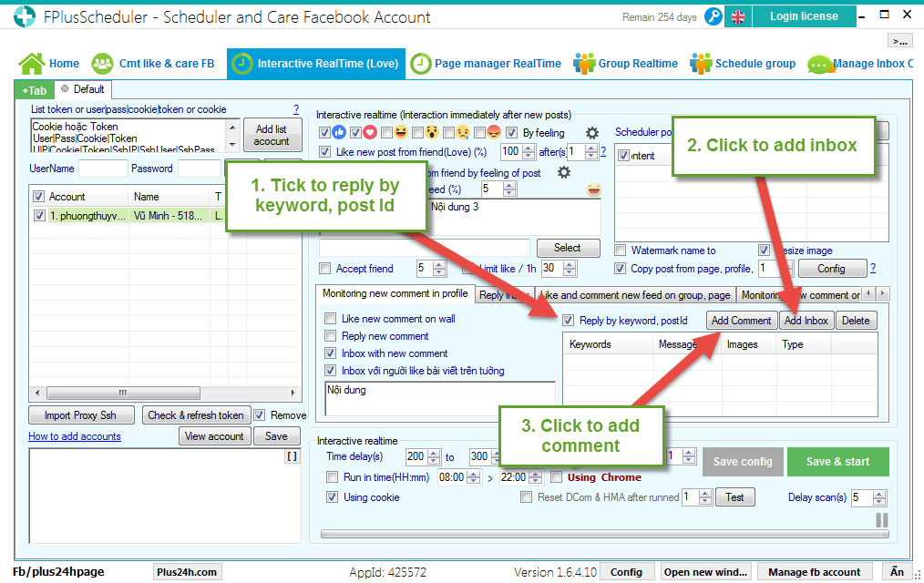Click the blue license key icon
Viewport: 924px width, 583px height.
(713, 16)
